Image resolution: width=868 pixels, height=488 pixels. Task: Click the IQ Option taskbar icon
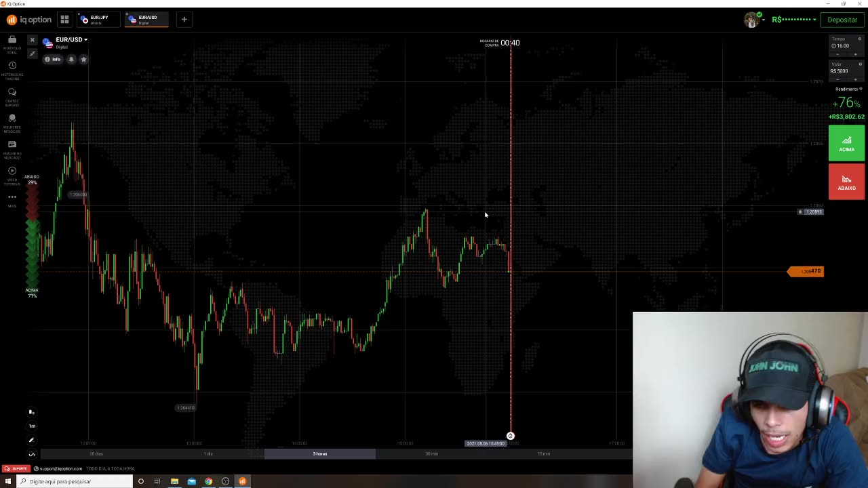click(x=242, y=481)
